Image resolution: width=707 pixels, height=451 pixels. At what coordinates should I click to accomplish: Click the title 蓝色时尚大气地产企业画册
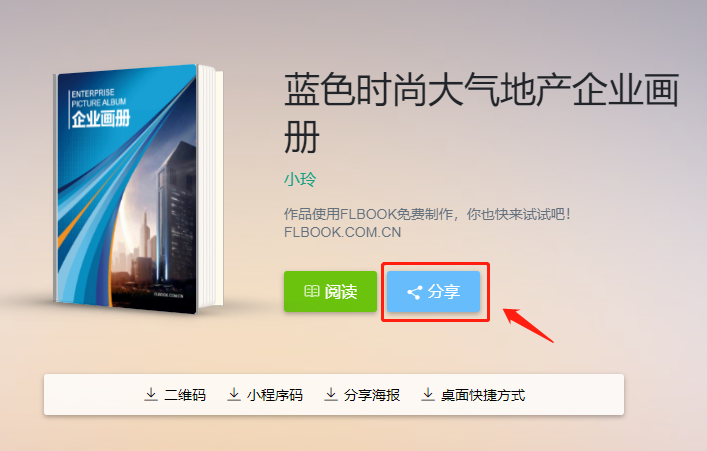pyautogui.click(x=482, y=113)
